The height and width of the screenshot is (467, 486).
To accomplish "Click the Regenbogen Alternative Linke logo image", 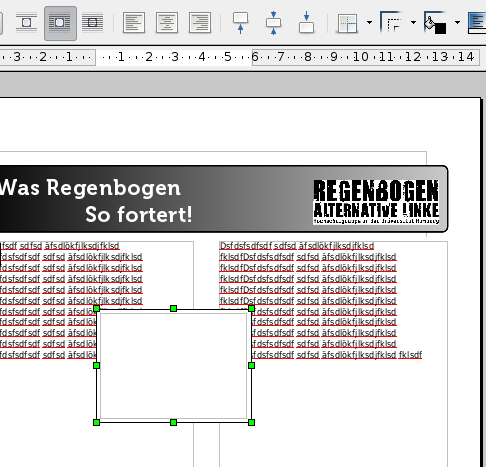I will pos(376,202).
